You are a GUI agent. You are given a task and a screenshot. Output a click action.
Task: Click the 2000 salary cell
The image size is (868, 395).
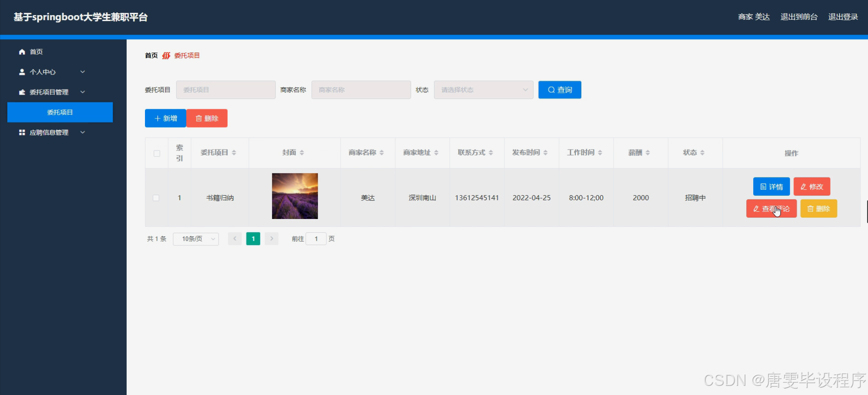click(641, 198)
